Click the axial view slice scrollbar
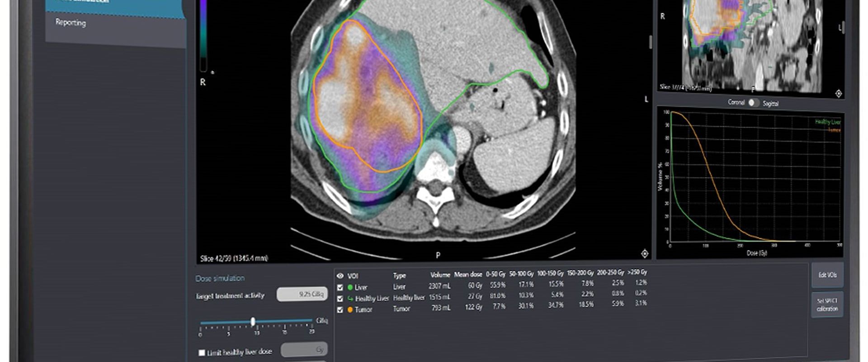 tap(651, 42)
